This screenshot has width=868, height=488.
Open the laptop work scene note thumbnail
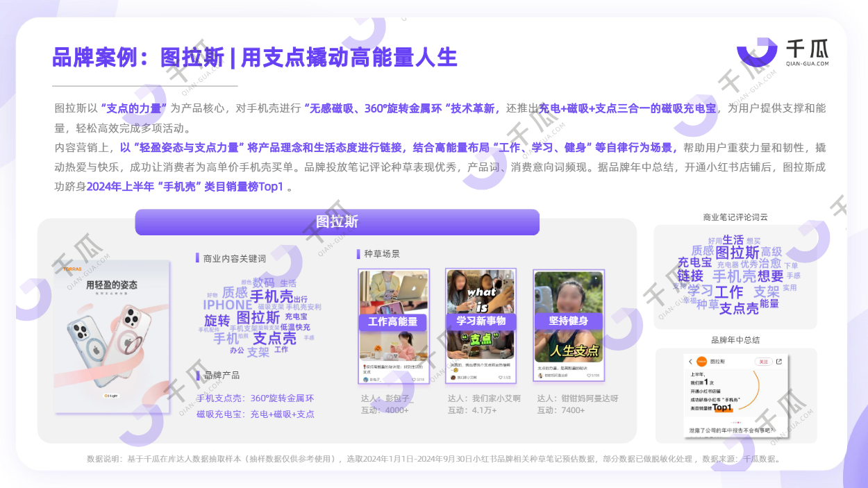(x=392, y=327)
